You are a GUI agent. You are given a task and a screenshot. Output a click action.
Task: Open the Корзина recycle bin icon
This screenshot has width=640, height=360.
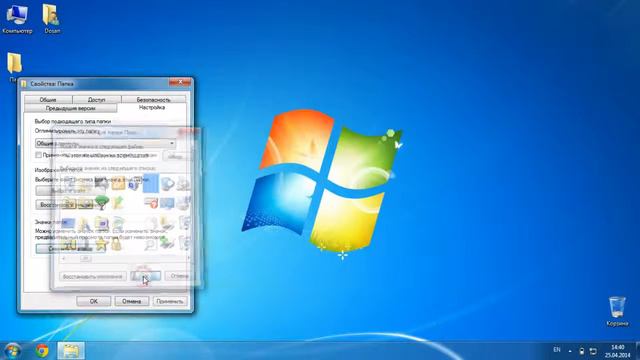tap(617, 311)
